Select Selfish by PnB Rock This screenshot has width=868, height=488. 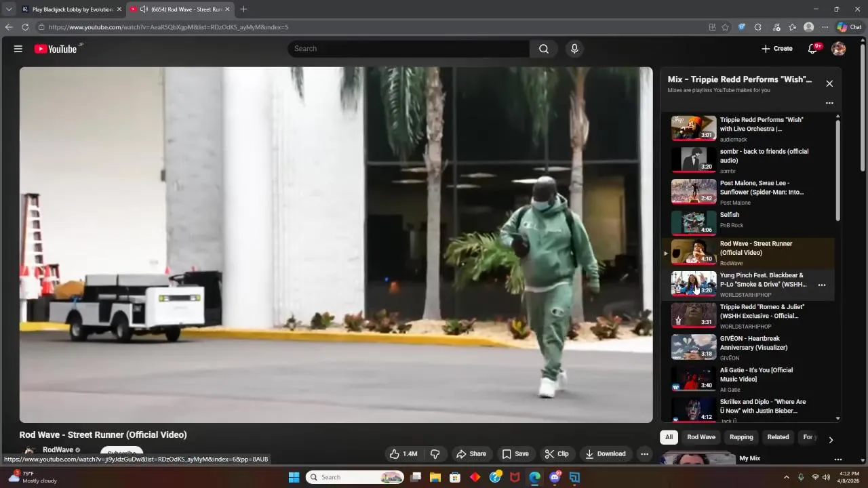coord(749,222)
